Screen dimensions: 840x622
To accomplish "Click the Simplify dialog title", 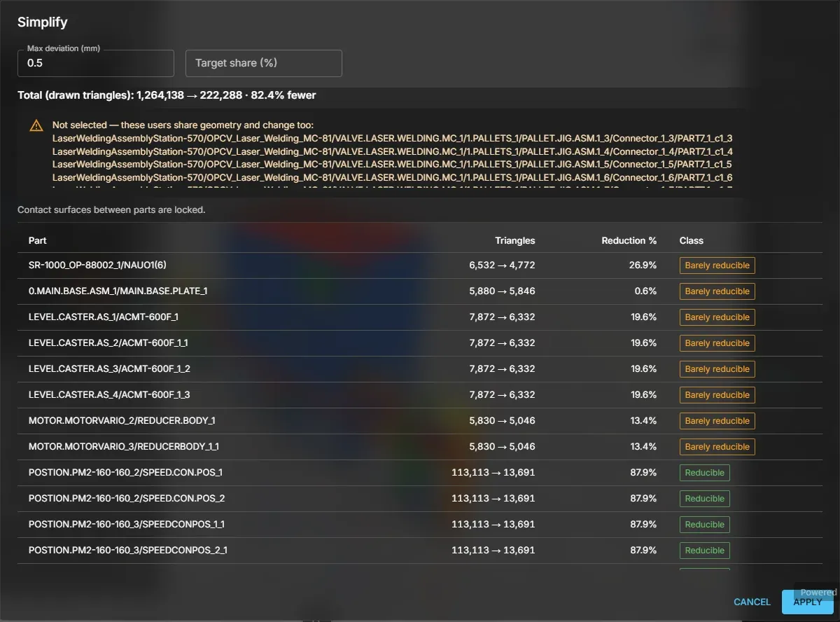I will tap(43, 22).
